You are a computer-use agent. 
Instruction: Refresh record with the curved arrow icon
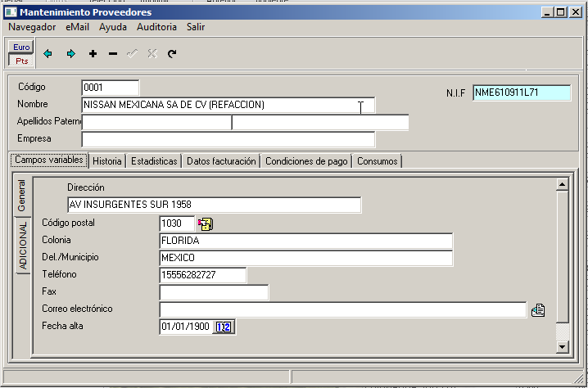point(172,54)
